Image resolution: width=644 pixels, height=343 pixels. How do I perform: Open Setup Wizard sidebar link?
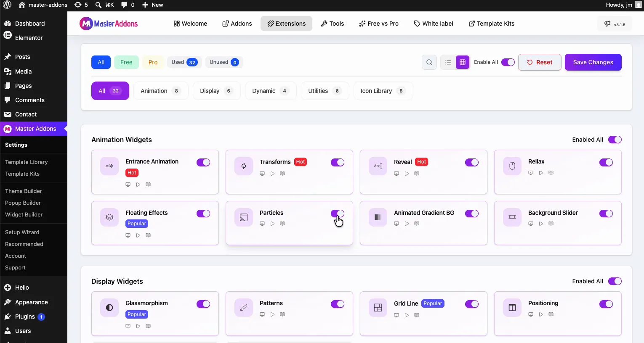(x=22, y=232)
